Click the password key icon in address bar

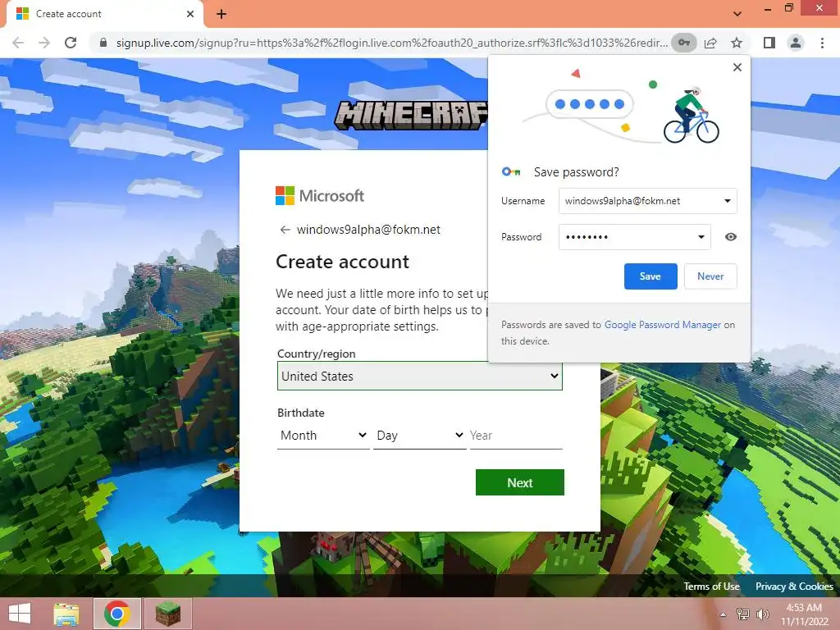tap(684, 43)
